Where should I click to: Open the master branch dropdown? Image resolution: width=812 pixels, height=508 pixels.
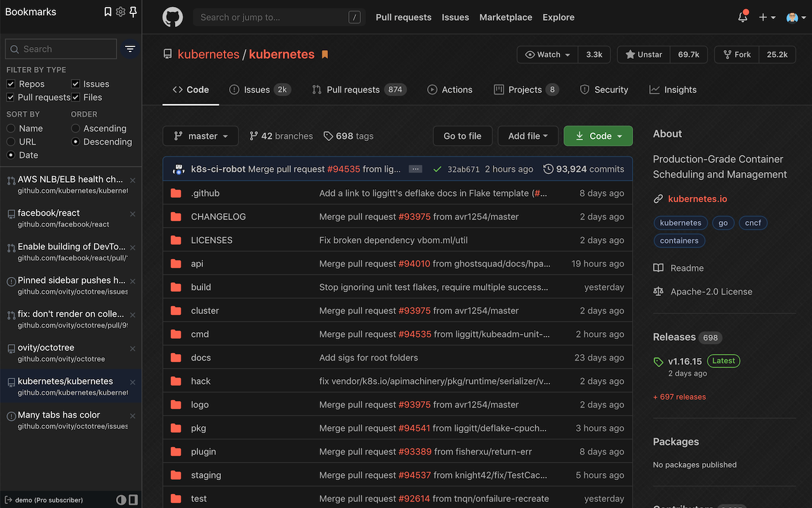coord(200,135)
